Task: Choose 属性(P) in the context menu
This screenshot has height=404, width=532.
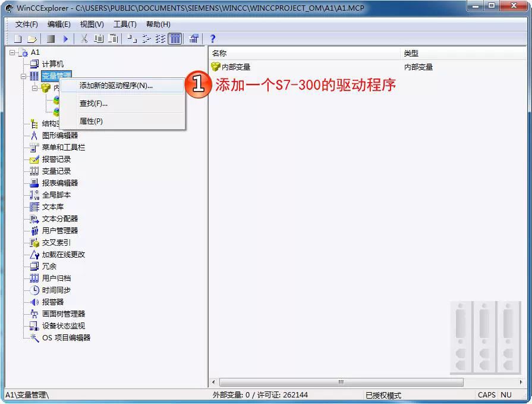Action: click(122, 121)
